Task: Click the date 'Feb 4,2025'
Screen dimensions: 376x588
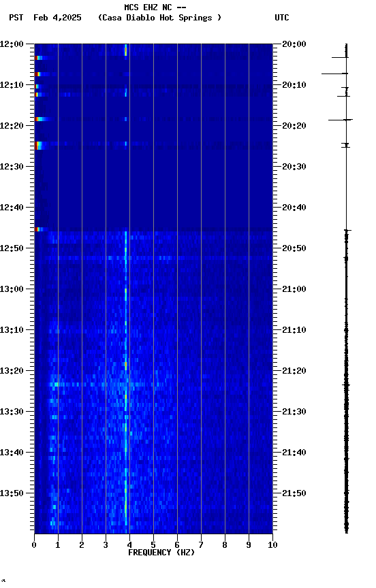Action: point(57,18)
